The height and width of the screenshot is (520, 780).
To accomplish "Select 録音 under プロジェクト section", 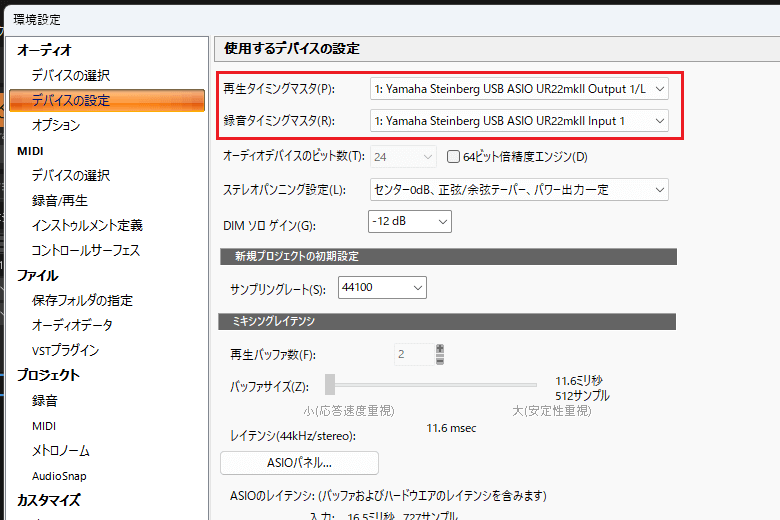I will [x=44, y=400].
